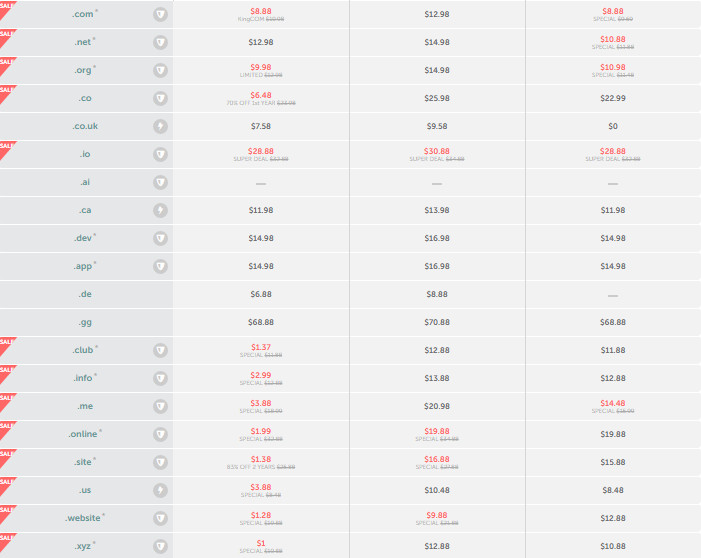Click the shield icon next to .dev

click(x=160, y=238)
